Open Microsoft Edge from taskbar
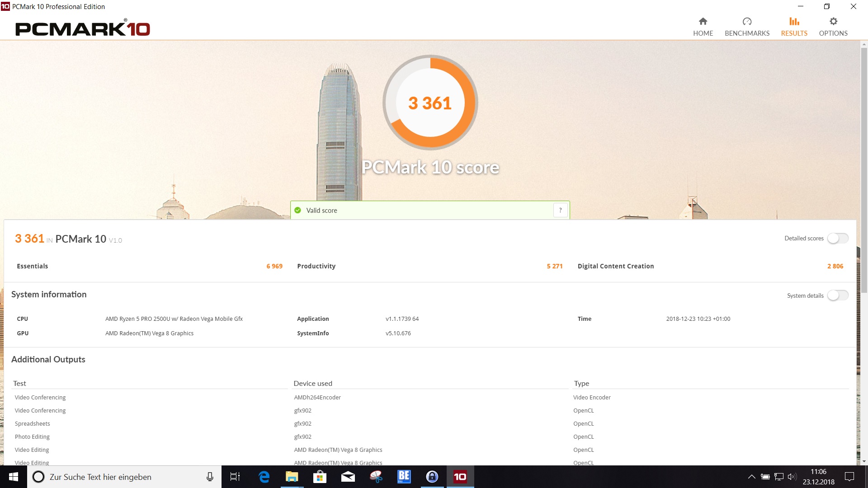This screenshot has height=488, width=868. click(264, 477)
